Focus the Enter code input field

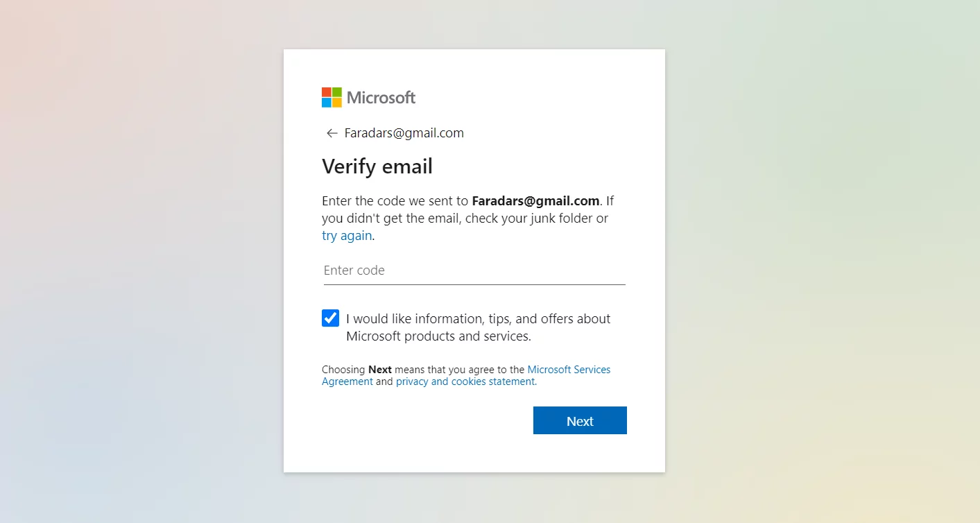click(474, 271)
